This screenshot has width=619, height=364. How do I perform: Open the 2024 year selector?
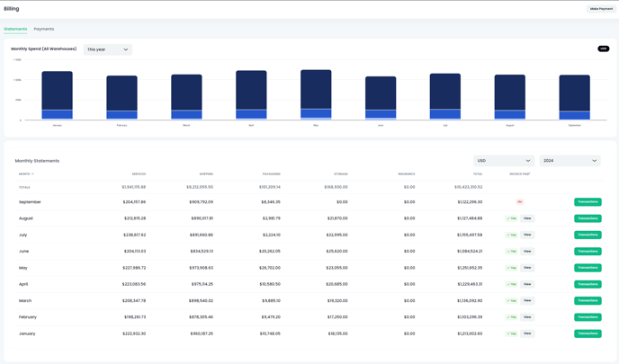pos(570,161)
